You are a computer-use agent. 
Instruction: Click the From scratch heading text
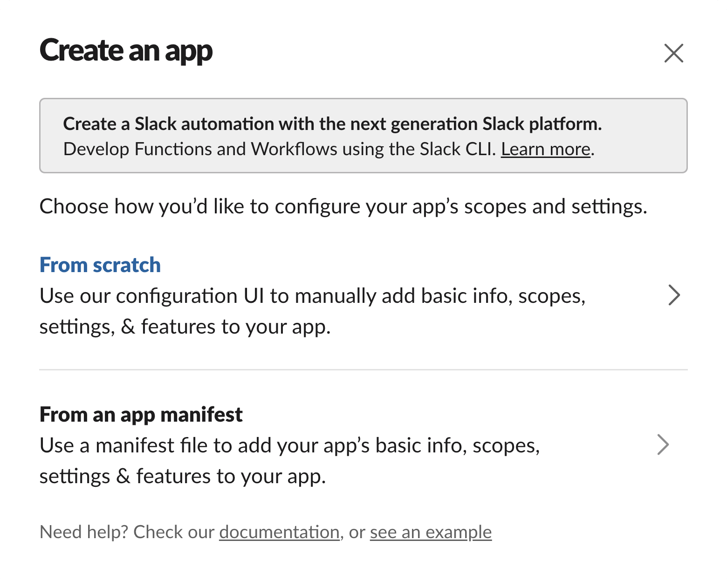coord(100,265)
